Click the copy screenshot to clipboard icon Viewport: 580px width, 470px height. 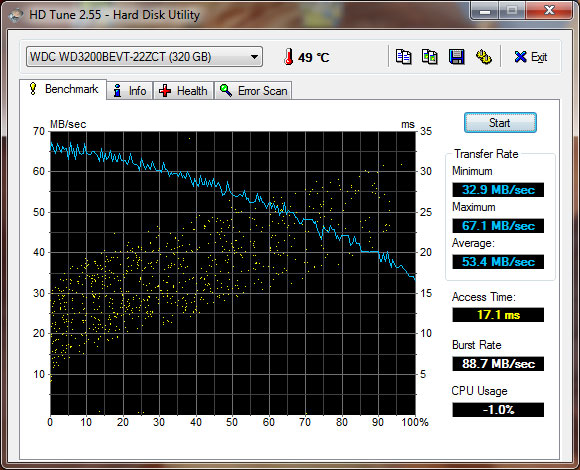coord(430,57)
